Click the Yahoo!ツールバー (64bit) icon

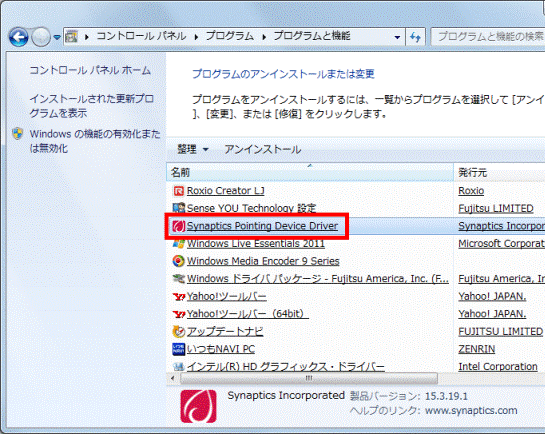(179, 314)
